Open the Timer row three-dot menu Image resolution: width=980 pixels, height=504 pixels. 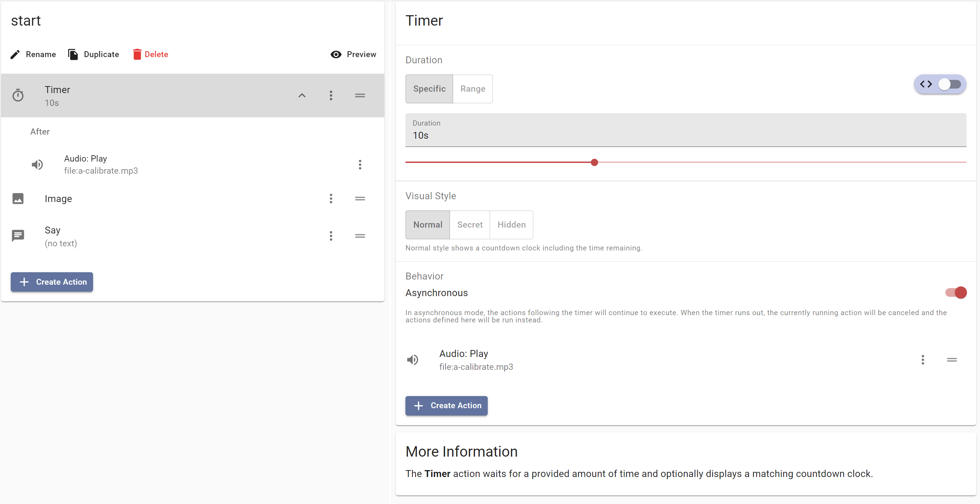click(331, 95)
